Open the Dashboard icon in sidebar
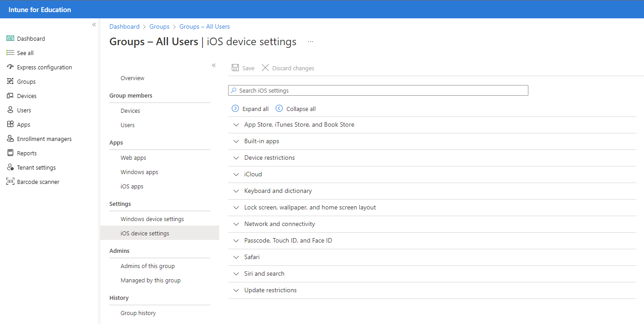This screenshot has width=644, height=324. tap(10, 38)
